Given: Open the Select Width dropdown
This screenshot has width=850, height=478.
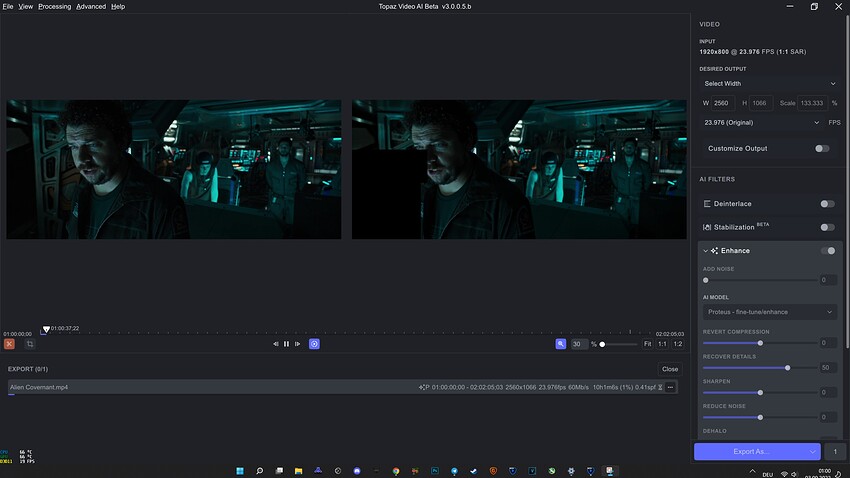Looking at the screenshot, I should click(x=769, y=84).
